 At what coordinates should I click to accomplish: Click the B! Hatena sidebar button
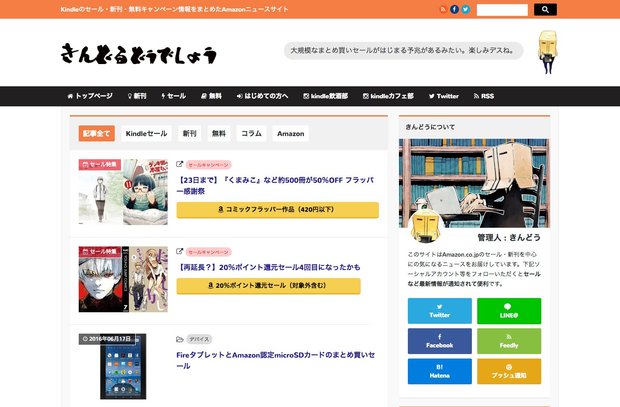click(x=440, y=371)
